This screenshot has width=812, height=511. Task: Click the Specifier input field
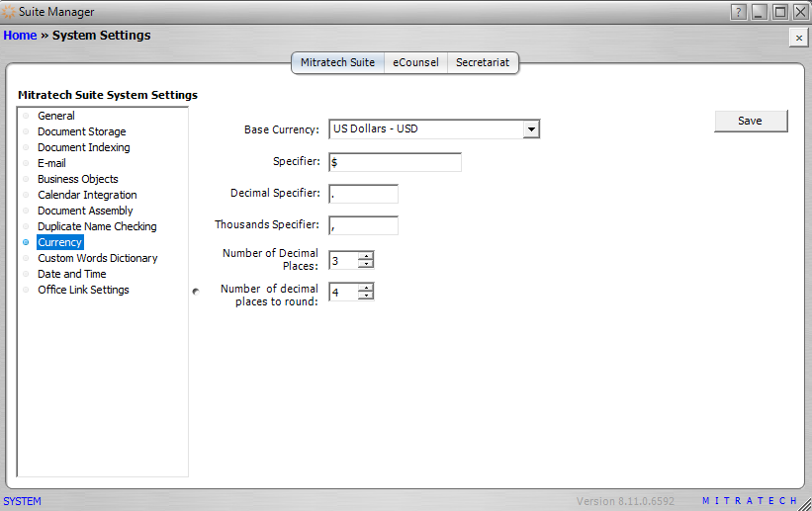coord(395,162)
